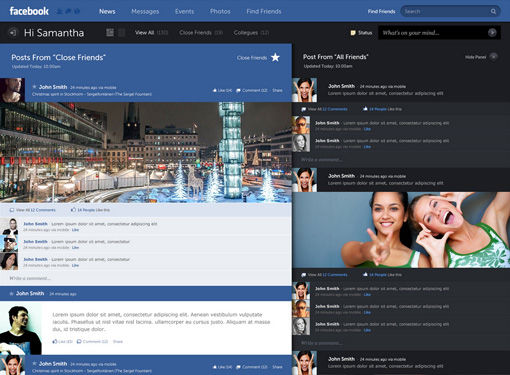Open the Messages tab in the top navigation
This screenshot has width=510, height=375.
(145, 11)
